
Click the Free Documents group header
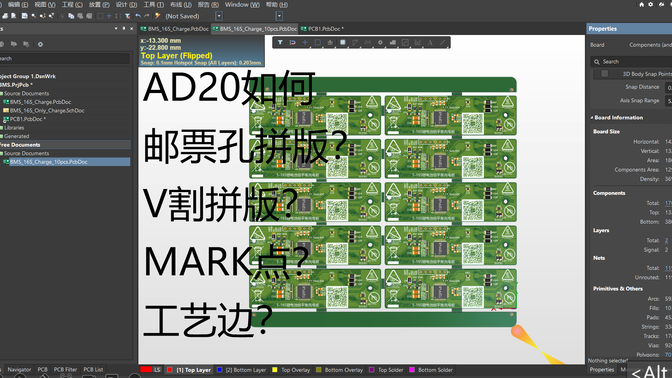coord(20,145)
